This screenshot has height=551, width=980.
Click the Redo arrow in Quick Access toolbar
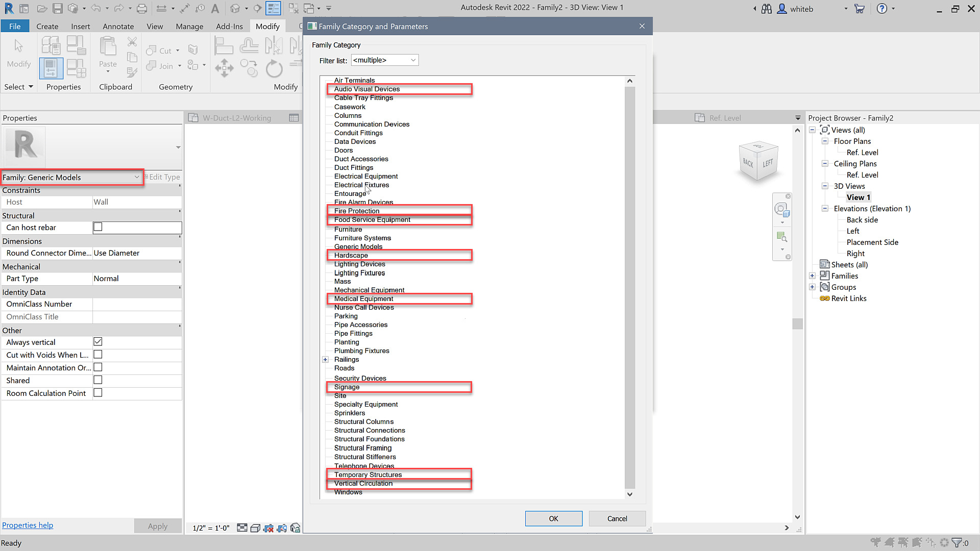pos(118,8)
